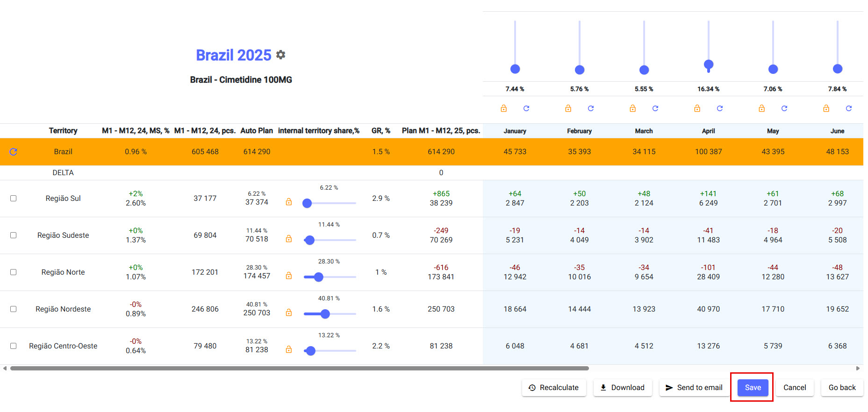The height and width of the screenshot is (412, 868).
Task: Click the horizontal table scrollbar
Action: [x=299, y=369]
